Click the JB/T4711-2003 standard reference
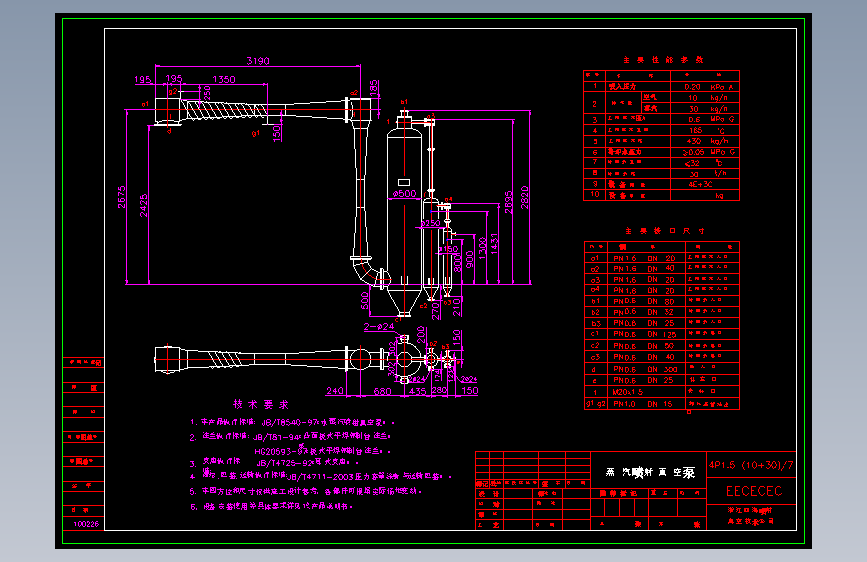This screenshot has height=562, width=867. (321, 477)
